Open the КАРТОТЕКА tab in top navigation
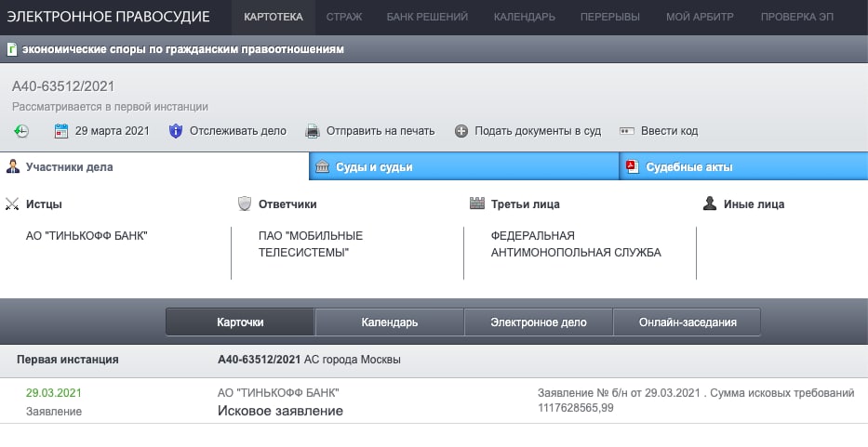The image size is (868, 447). point(274,17)
